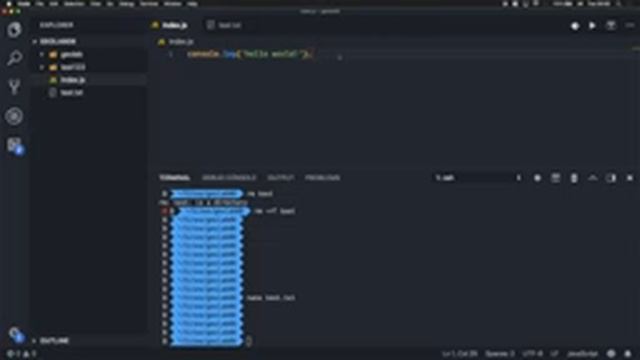Screen dimensions: 640x360
Task: Click the round icon left of Run
Action: pos(575,26)
